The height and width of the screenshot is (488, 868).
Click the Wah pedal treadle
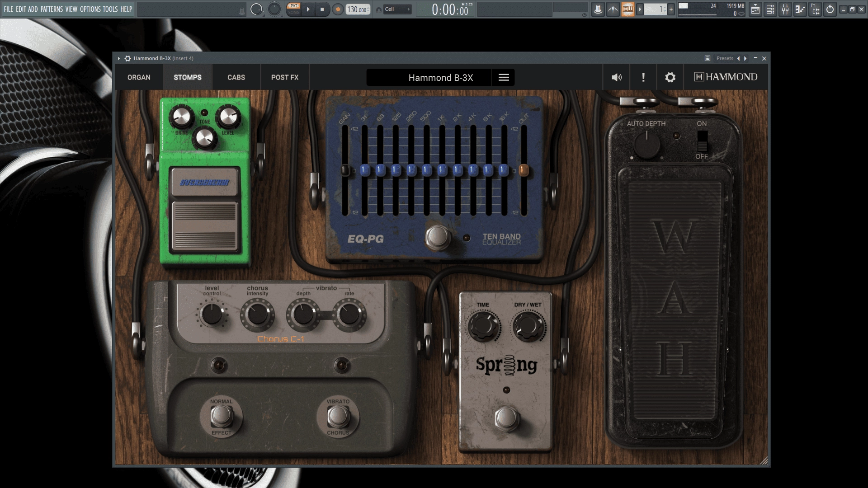click(675, 300)
